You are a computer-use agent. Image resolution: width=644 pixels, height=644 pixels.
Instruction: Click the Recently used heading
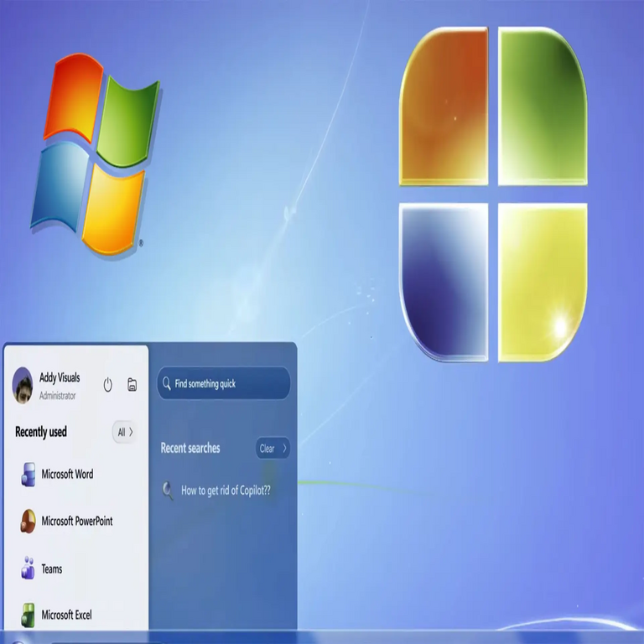coord(40,432)
